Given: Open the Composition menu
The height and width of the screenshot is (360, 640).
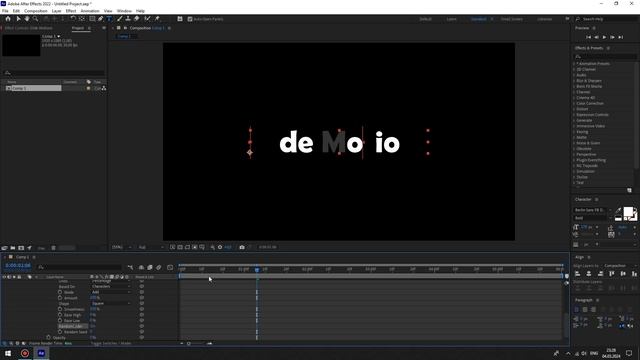Looking at the screenshot, I should pyautogui.click(x=36, y=11).
